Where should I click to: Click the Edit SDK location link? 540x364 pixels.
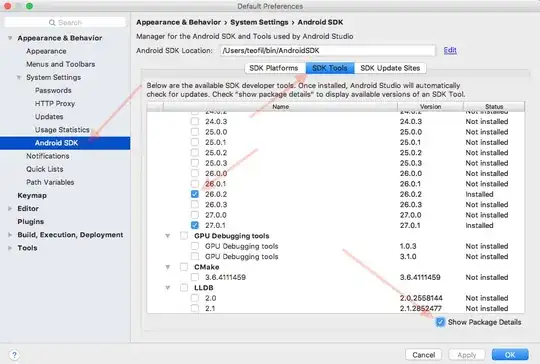(450, 50)
